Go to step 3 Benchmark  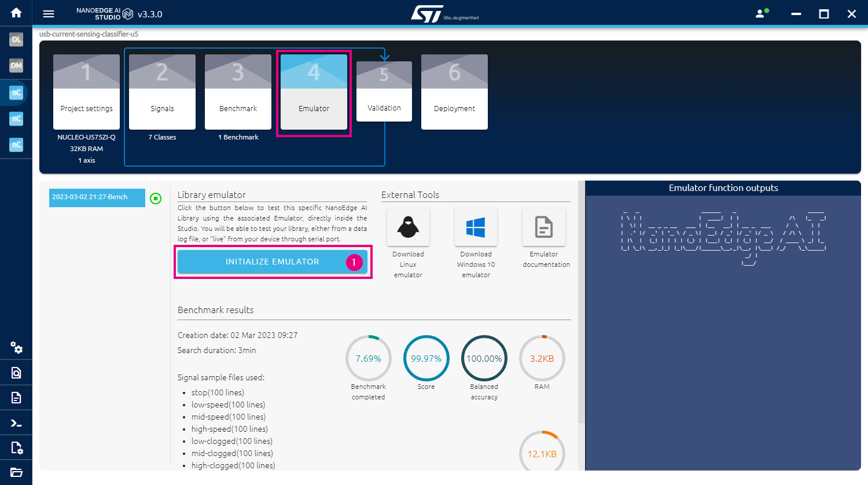click(x=238, y=92)
